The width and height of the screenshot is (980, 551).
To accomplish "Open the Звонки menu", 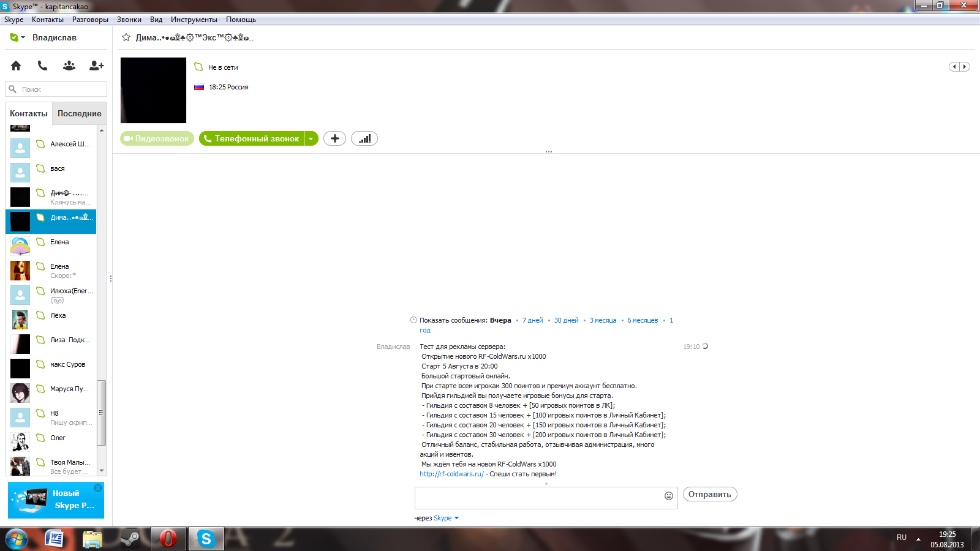I will pos(129,20).
